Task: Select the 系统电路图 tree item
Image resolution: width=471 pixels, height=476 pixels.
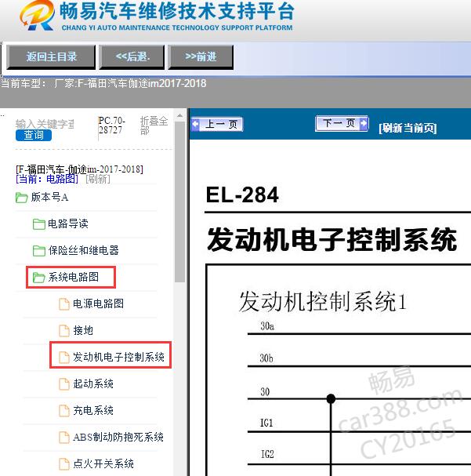Action: click(74, 277)
